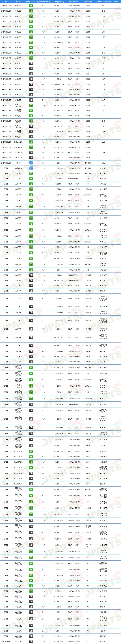The image size is (121, 644).
Task: Click diesel icon in Mokka 1.7 CDTI 4x4 row
Action: (31, 545)
